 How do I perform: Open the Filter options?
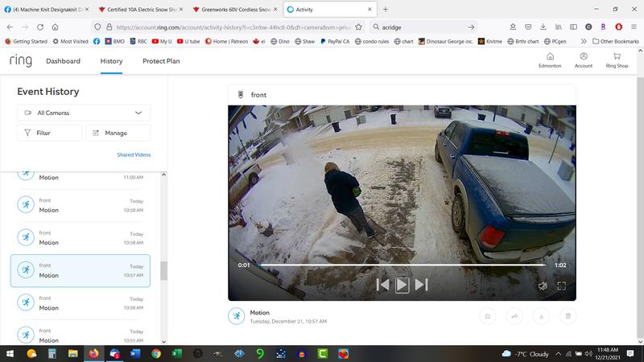tap(50, 133)
